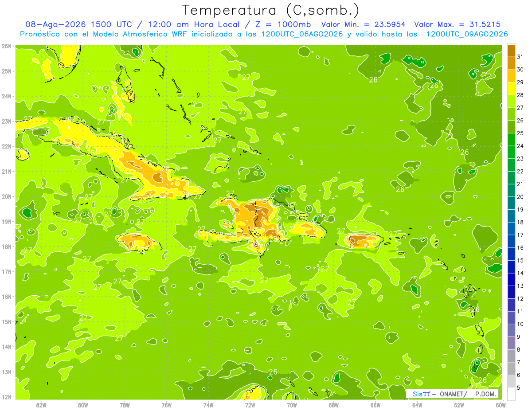Click legend value 30 on the color scale

[520, 70]
